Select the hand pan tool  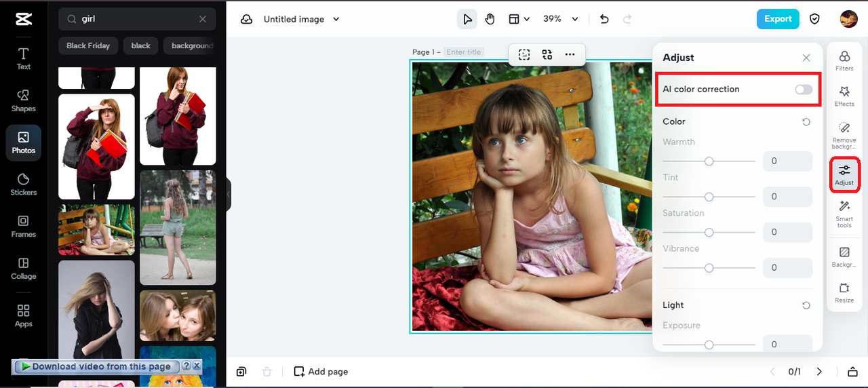490,19
